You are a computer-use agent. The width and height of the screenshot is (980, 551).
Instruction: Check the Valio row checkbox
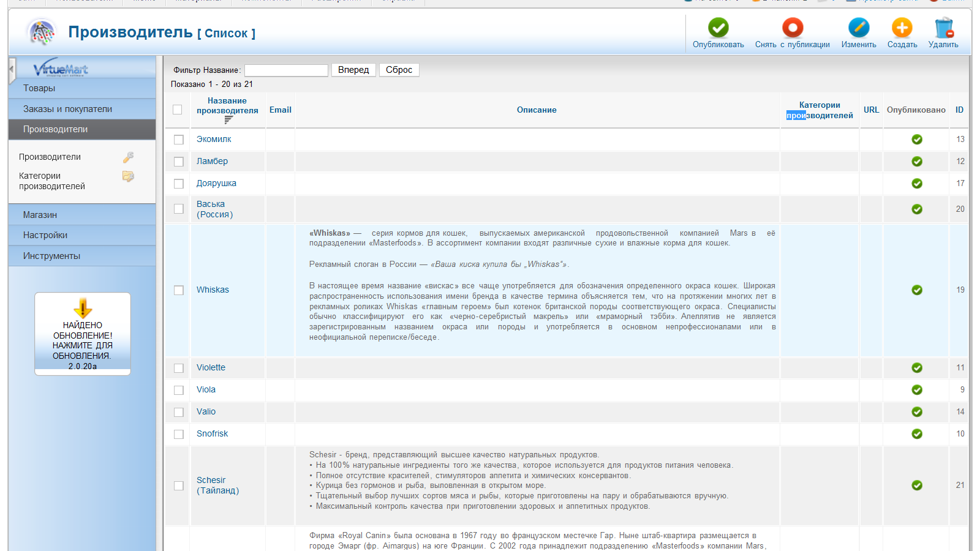point(179,412)
